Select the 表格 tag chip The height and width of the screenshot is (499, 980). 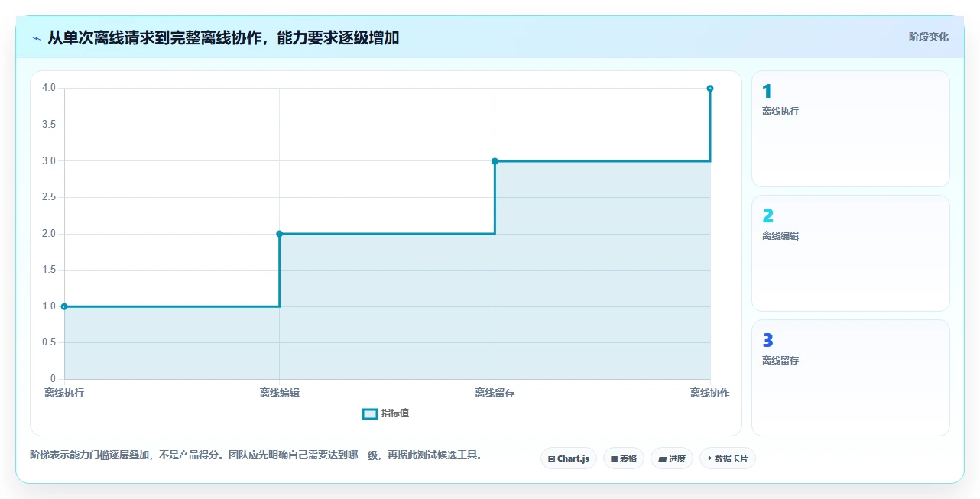(623, 458)
